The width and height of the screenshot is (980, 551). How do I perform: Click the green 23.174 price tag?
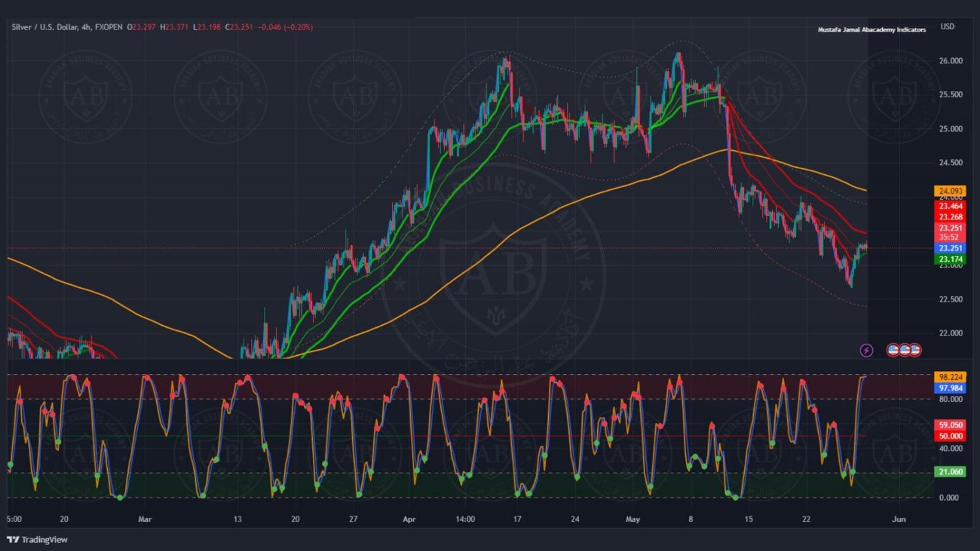(x=951, y=259)
